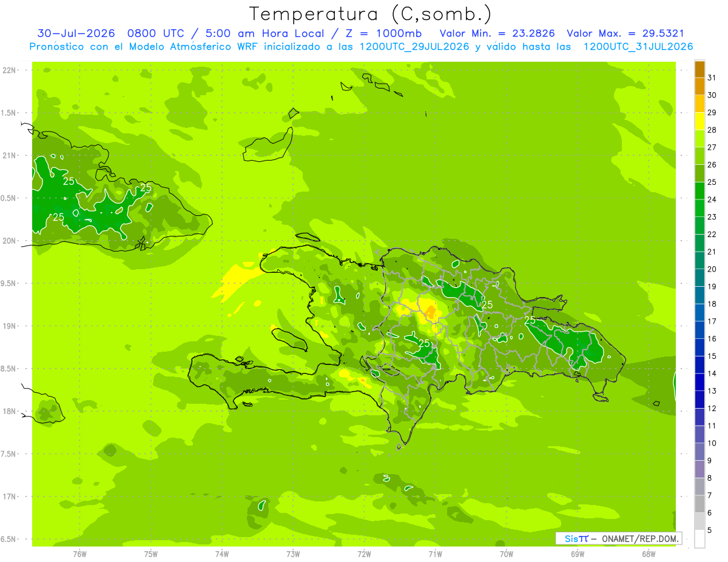
Task: Click the legend value "27"
Action: [x=712, y=147]
